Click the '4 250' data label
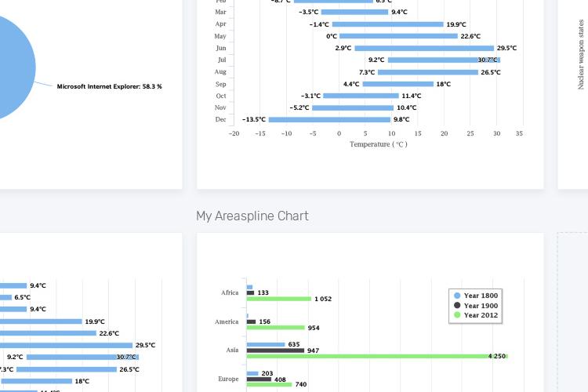588x392 pixels. click(x=497, y=356)
